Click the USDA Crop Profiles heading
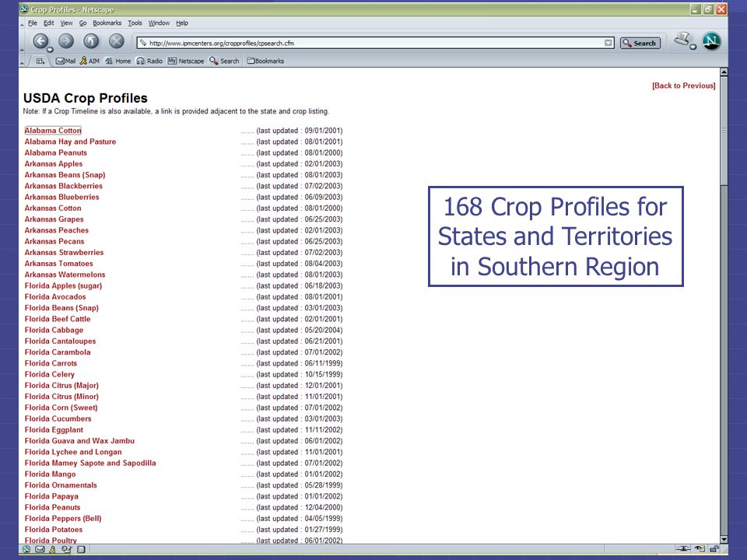 [86, 98]
